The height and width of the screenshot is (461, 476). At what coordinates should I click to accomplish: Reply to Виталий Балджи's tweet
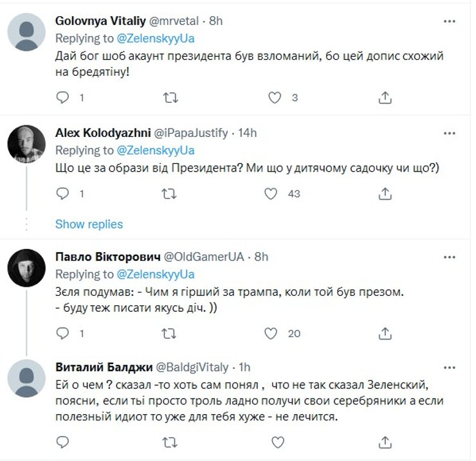[62, 442]
